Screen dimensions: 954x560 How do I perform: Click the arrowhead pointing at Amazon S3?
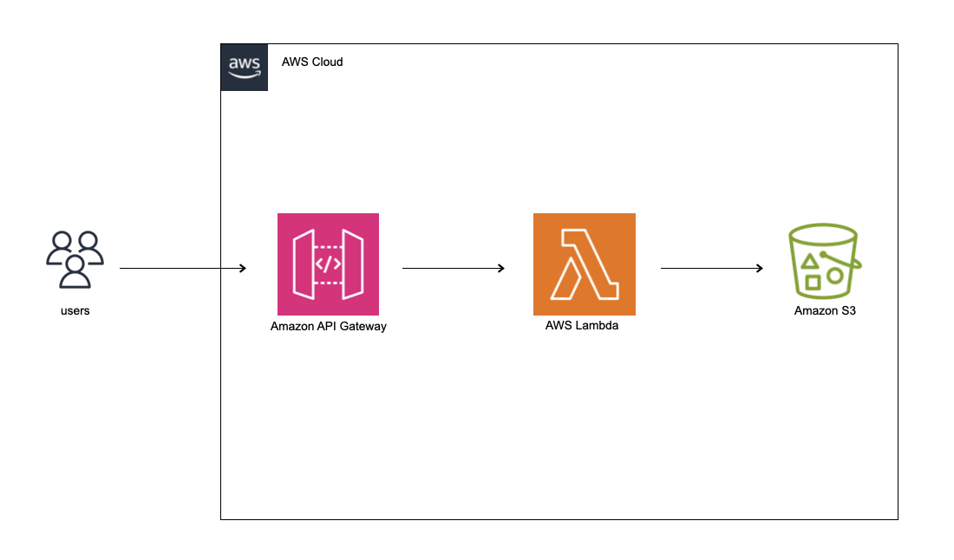click(760, 269)
